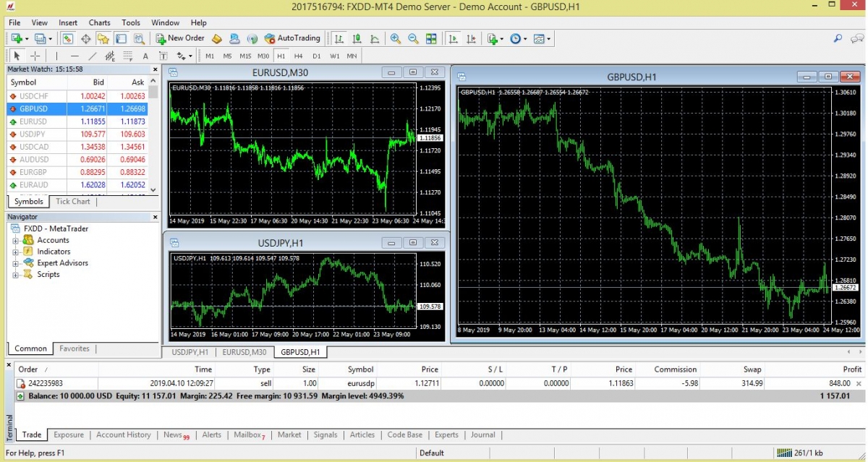Screen dimensions: 868x462
Task: Click the Profiles toolbar icon
Action: point(42,38)
